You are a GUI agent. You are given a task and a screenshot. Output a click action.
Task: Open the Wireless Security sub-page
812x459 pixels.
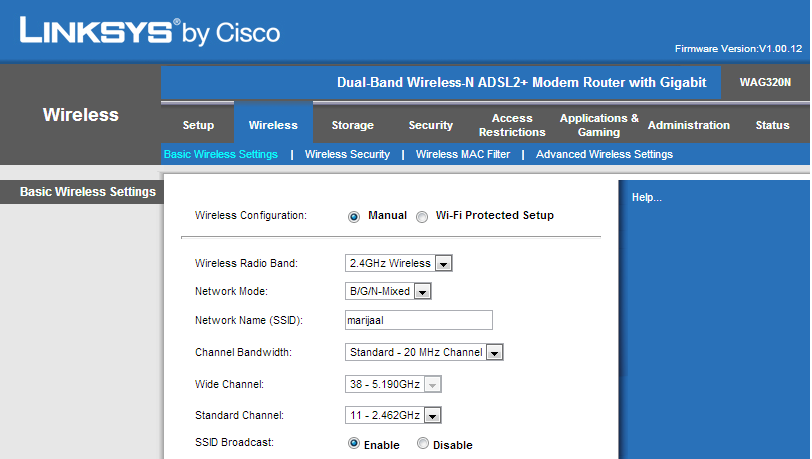pyautogui.click(x=347, y=155)
